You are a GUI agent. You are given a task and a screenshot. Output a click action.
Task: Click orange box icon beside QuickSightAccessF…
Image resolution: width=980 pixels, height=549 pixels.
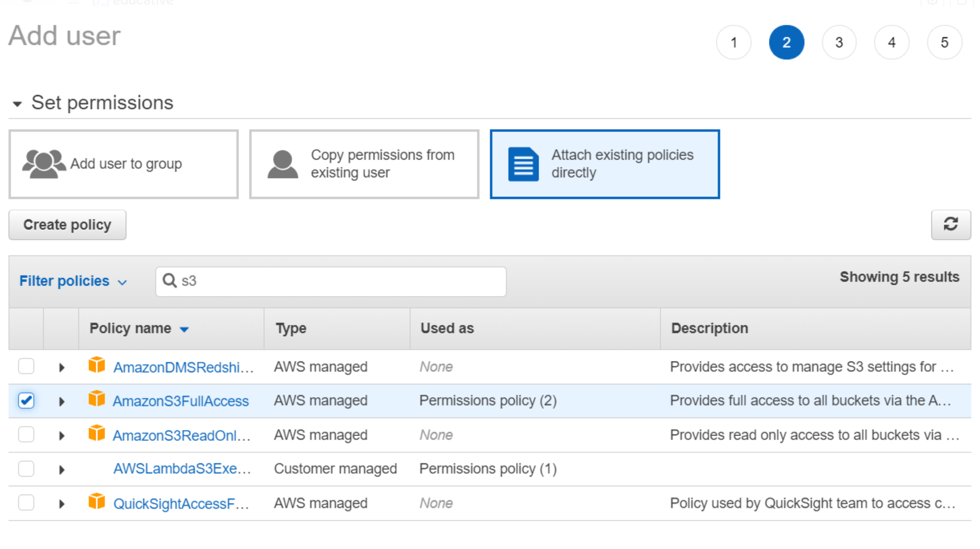pyautogui.click(x=97, y=501)
